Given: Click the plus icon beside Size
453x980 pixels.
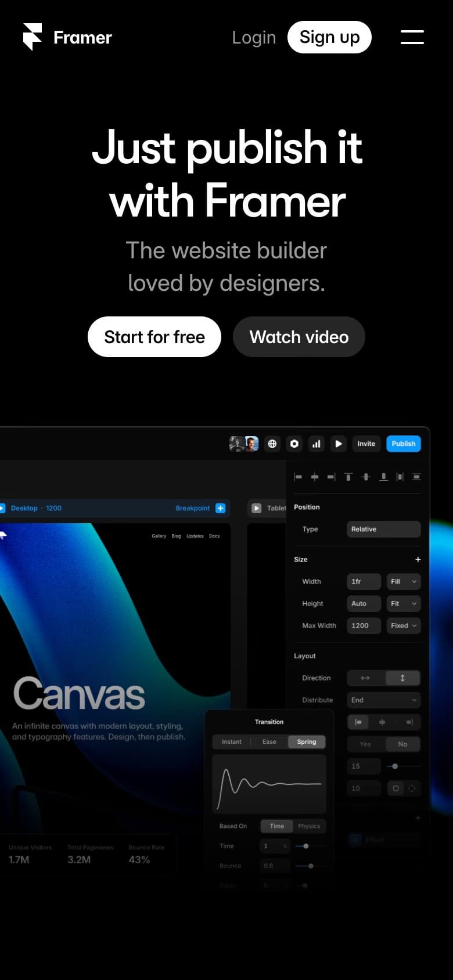Looking at the screenshot, I should [x=418, y=559].
